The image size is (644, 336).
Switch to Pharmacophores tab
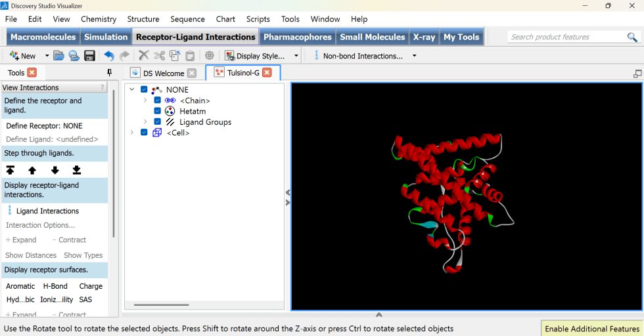(297, 37)
